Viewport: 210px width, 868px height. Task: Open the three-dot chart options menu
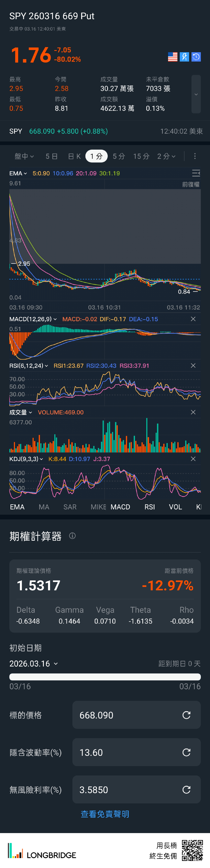point(195,156)
